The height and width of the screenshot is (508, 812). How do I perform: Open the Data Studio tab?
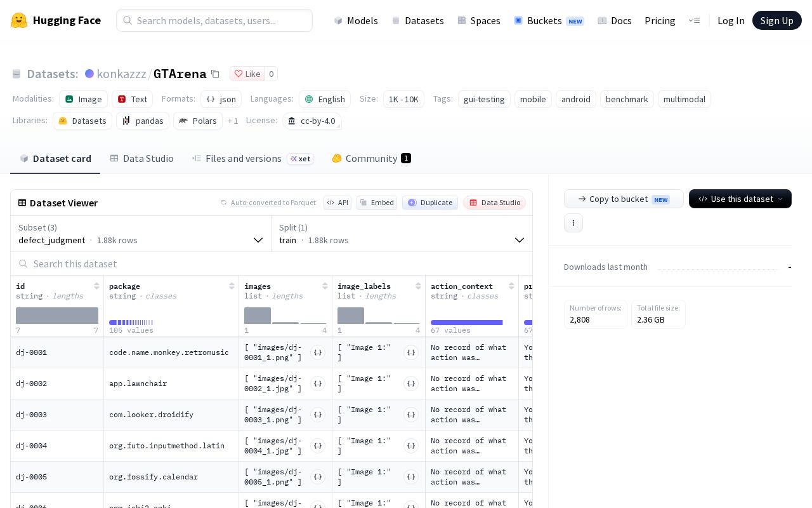click(141, 158)
